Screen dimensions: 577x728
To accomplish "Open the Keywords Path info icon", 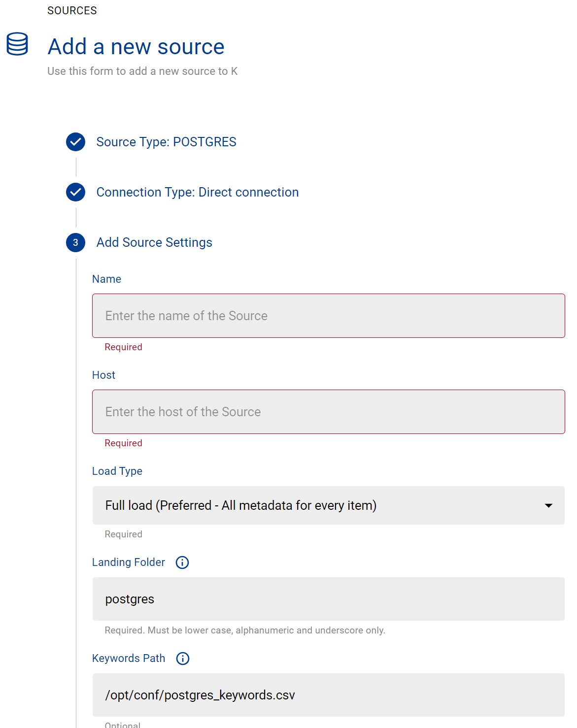I will pyautogui.click(x=183, y=659).
